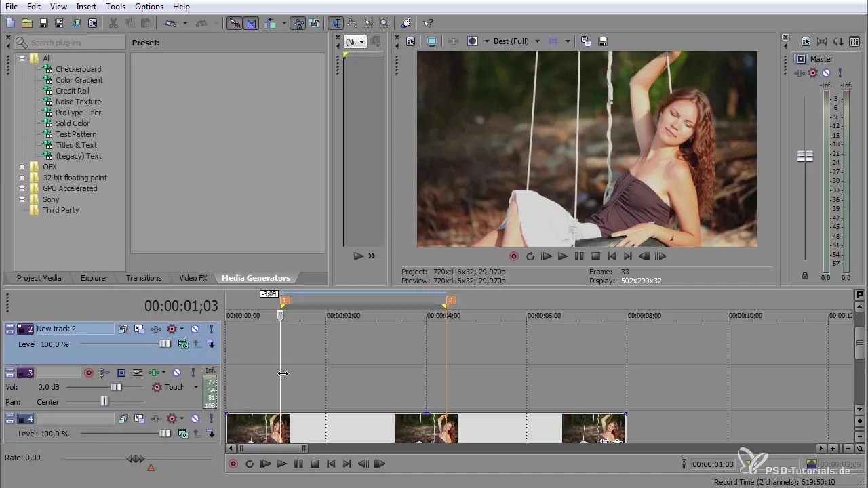Screen dimensions: 868x488
Task: Copy preview snapshot to clipboard
Action: pos(586,41)
